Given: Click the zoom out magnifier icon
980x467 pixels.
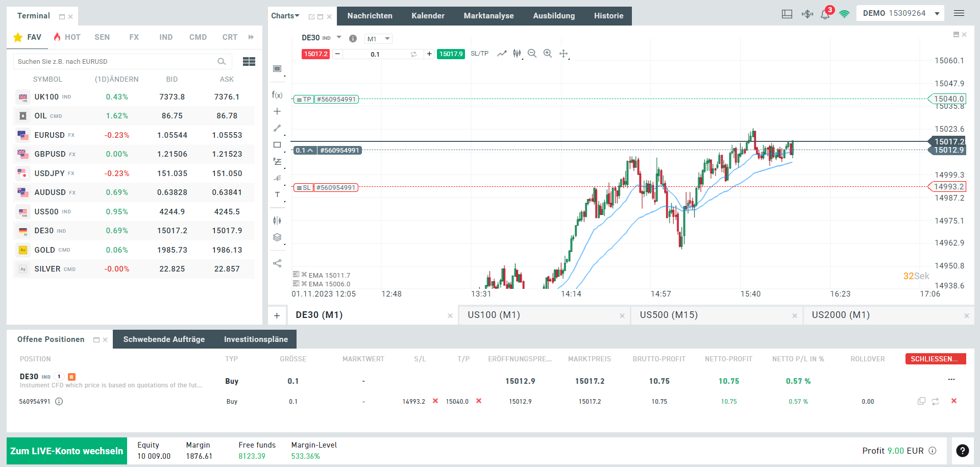Looking at the screenshot, I should pyautogui.click(x=532, y=54).
